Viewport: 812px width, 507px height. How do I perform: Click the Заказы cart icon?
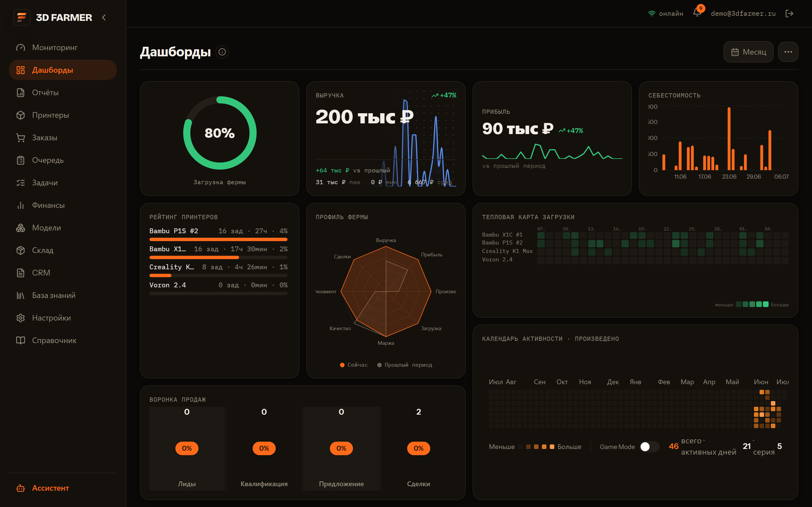(x=21, y=138)
